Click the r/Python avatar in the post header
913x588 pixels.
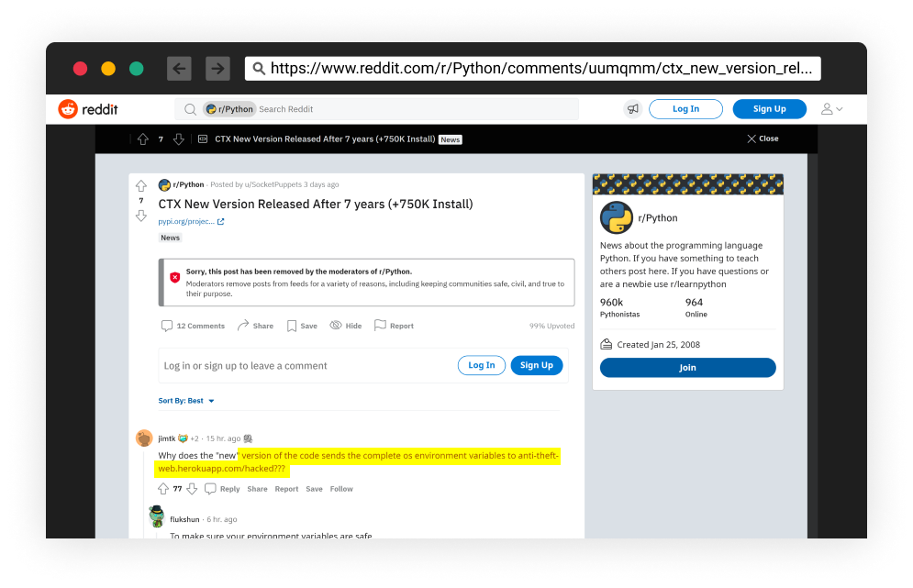[164, 184]
